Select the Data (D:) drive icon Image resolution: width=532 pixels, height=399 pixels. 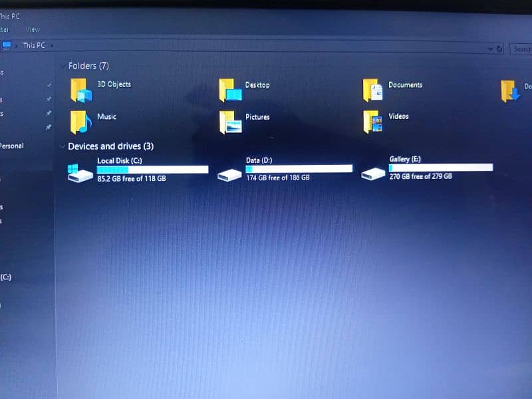(230, 174)
